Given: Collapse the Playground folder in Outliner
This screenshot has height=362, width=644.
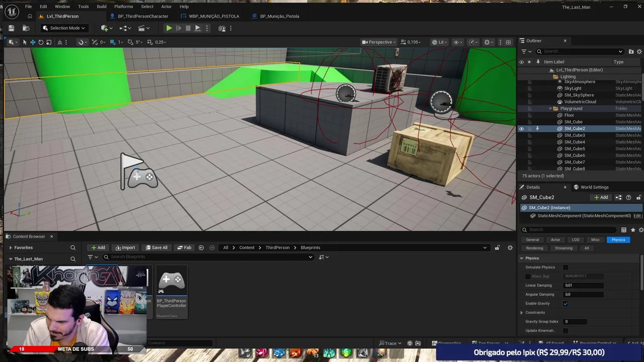Looking at the screenshot, I should point(550,109).
